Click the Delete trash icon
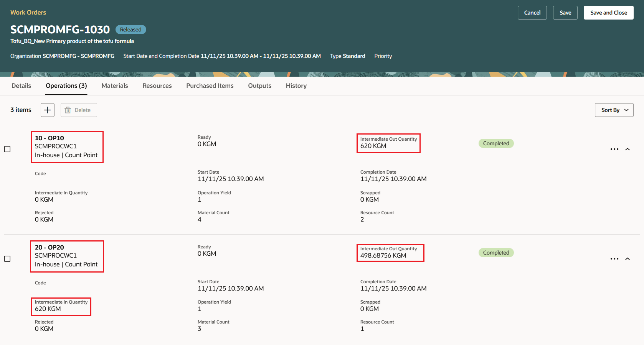Viewport: 644px width, 345px height. point(78,110)
